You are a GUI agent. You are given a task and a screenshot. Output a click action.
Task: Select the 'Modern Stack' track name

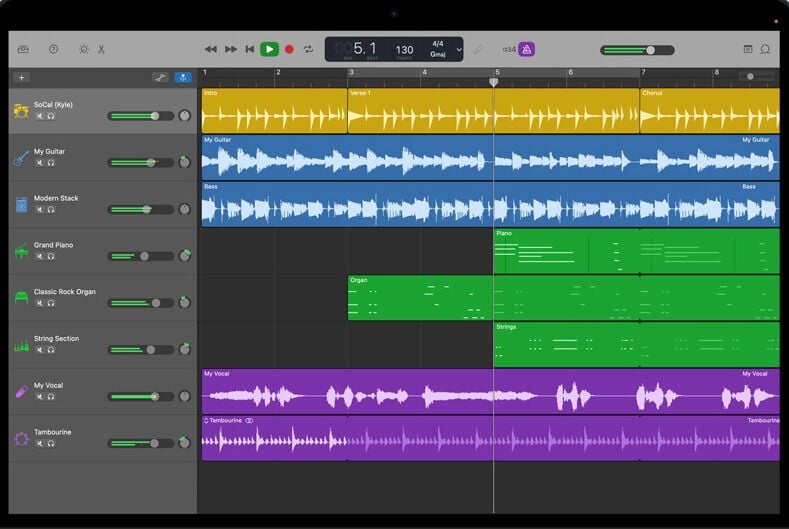[x=56, y=198]
